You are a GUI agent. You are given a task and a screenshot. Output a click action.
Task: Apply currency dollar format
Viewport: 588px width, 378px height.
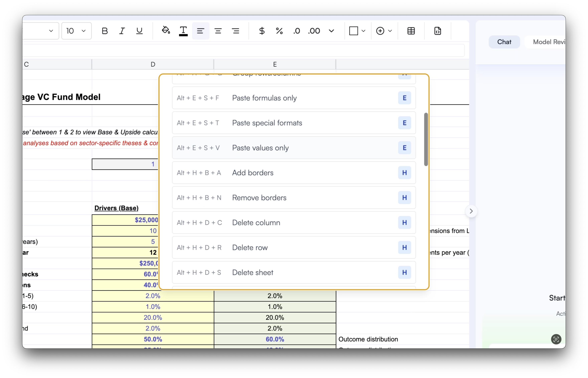[262, 31]
